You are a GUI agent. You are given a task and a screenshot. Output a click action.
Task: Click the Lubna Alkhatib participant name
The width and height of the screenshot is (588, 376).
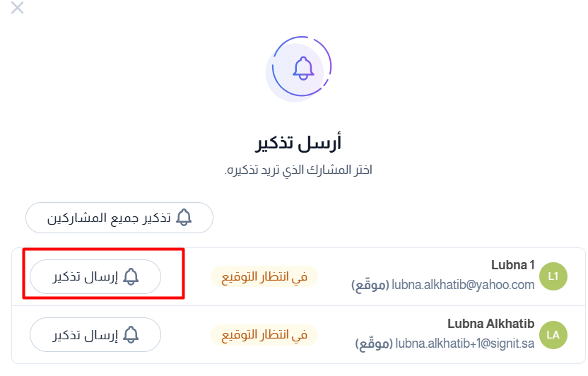pos(491,324)
